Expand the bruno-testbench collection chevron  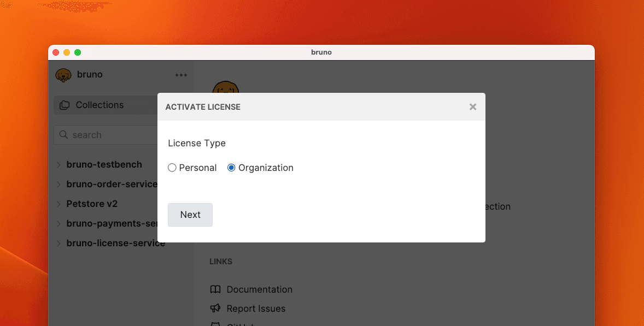click(x=58, y=165)
